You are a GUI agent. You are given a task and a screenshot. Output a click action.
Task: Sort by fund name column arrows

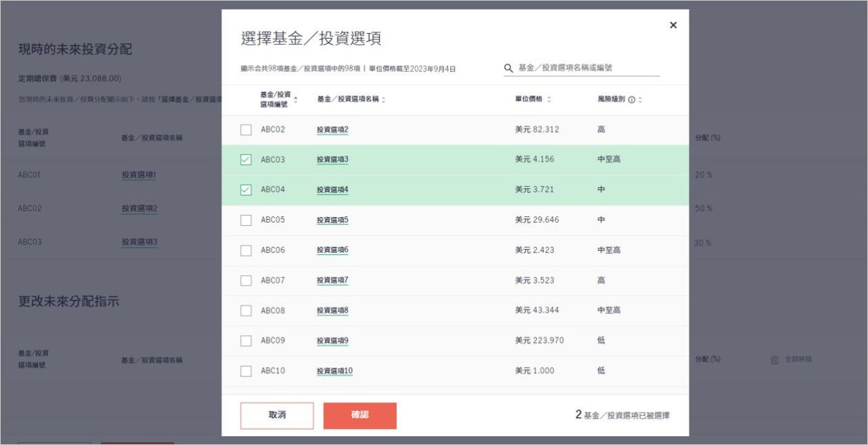point(383,100)
